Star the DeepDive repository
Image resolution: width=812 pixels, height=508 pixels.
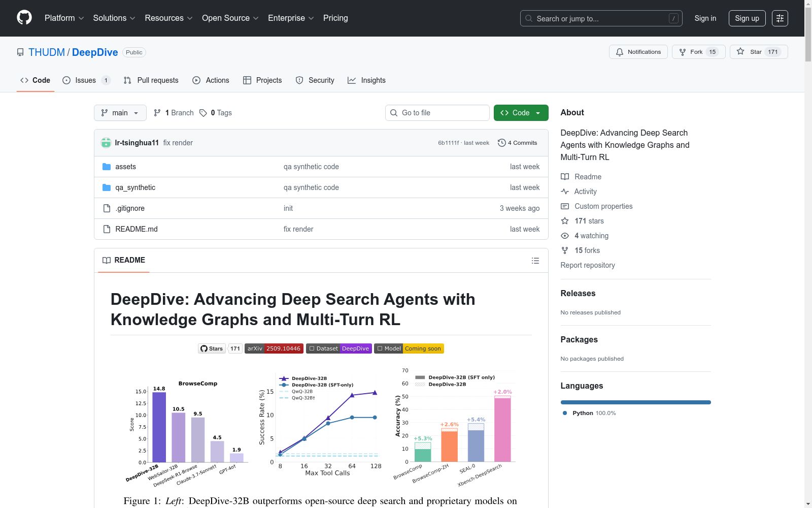(759, 52)
